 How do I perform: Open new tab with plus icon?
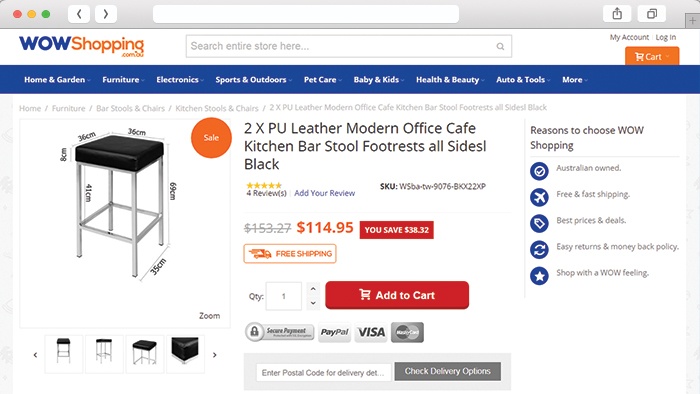tap(692, 21)
